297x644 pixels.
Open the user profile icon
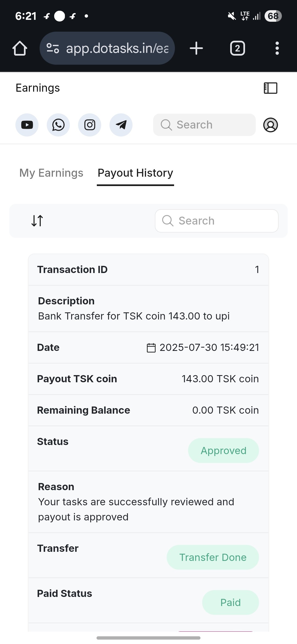[x=271, y=125]
